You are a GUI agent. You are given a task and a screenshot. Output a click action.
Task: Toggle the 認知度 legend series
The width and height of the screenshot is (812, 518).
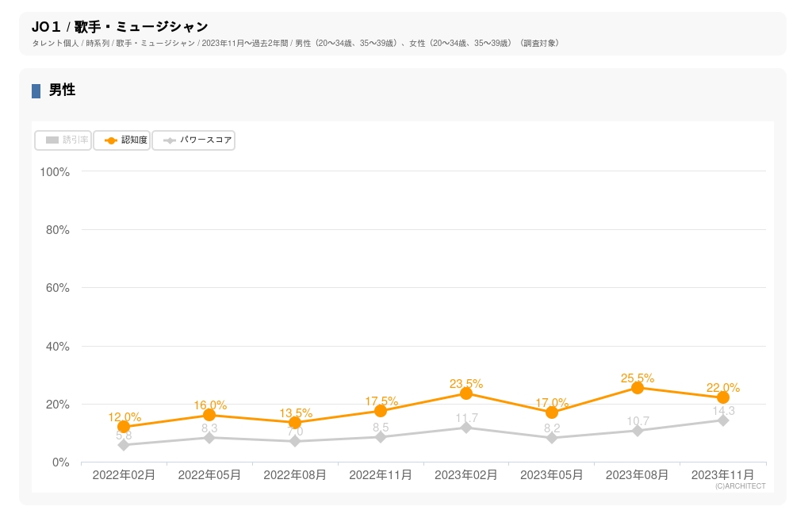[121, 140]
